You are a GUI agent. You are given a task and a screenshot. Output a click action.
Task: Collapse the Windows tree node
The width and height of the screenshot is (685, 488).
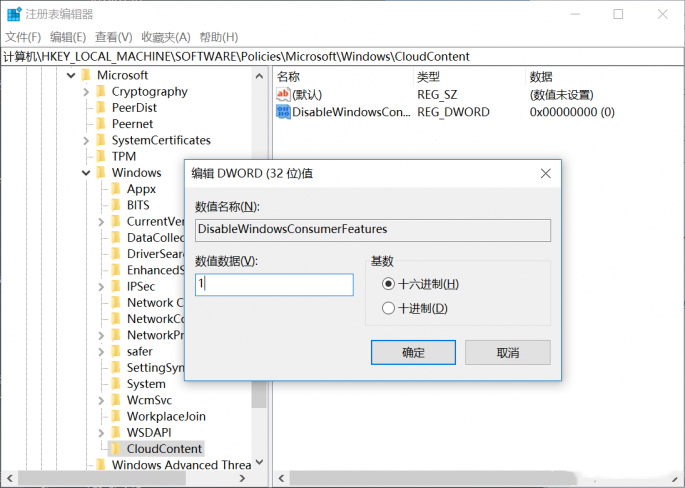click(86, 173)
